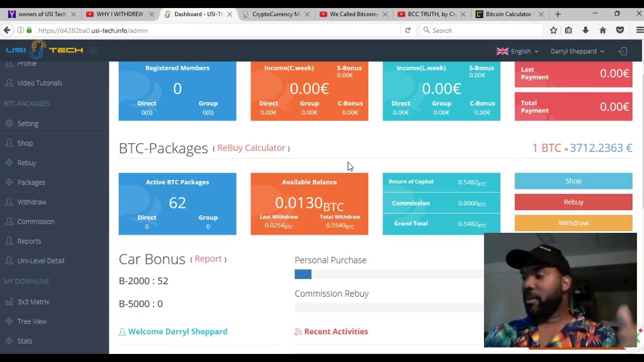Bookmark this page with the star icon
The width and height of the screenshot is (644, 362).
553,31
